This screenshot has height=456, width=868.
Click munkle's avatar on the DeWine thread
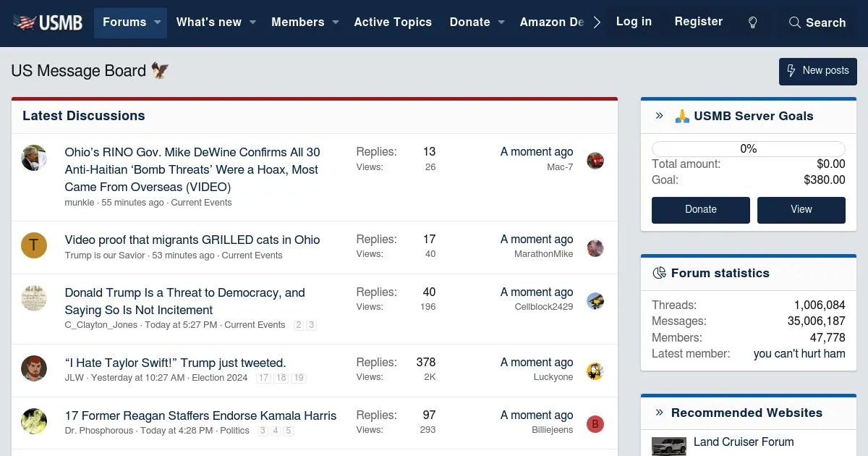click(x=34, y=158)
